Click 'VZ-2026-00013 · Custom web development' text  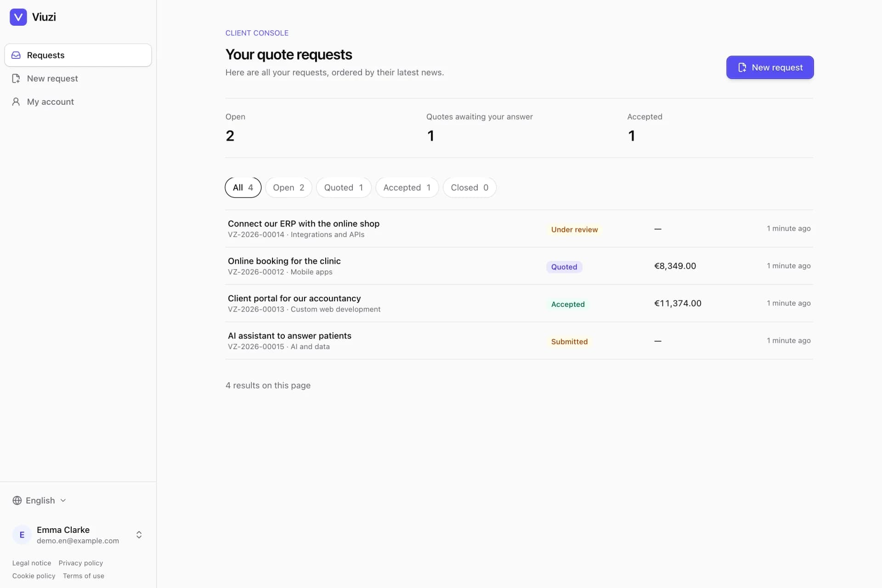304,309
